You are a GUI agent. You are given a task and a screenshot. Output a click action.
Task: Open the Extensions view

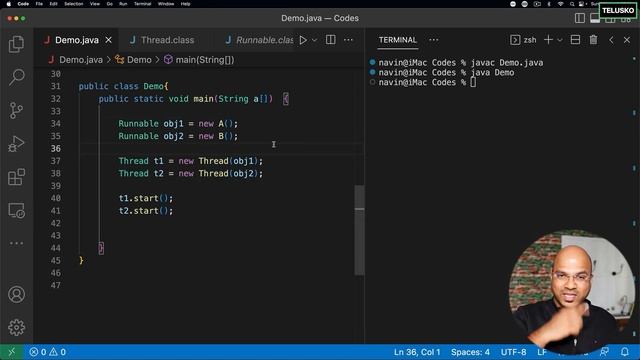click(16, 177)
